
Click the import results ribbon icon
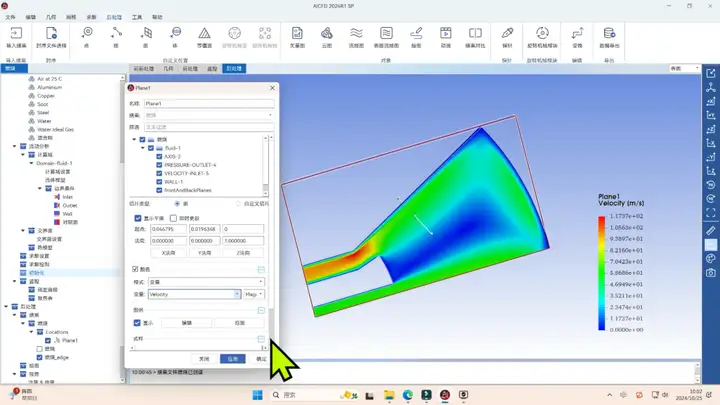point(16,37)
